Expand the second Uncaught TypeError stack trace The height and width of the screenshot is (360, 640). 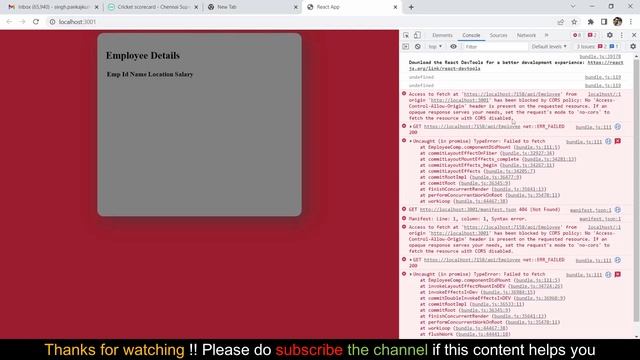pos(411,274)
